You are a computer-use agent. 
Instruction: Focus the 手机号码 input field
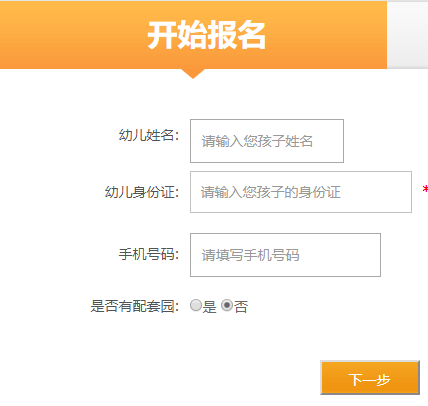tap(285, 255)
